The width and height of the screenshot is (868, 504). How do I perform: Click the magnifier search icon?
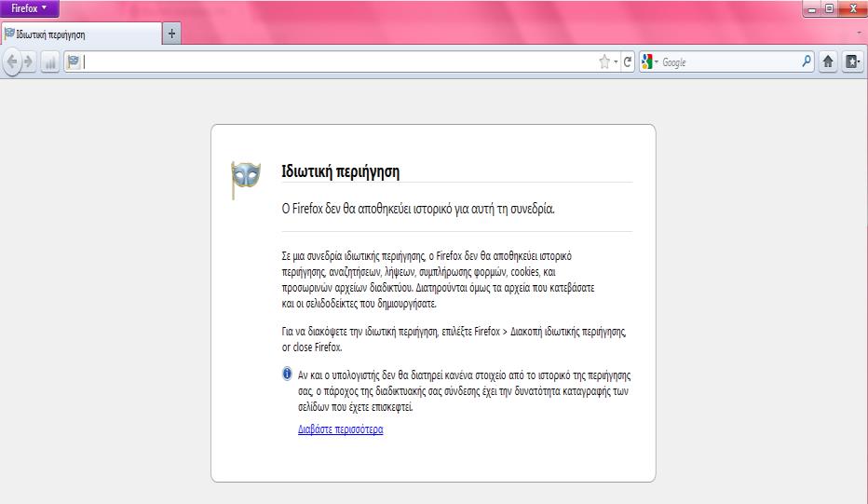click(x=807, y=61)
